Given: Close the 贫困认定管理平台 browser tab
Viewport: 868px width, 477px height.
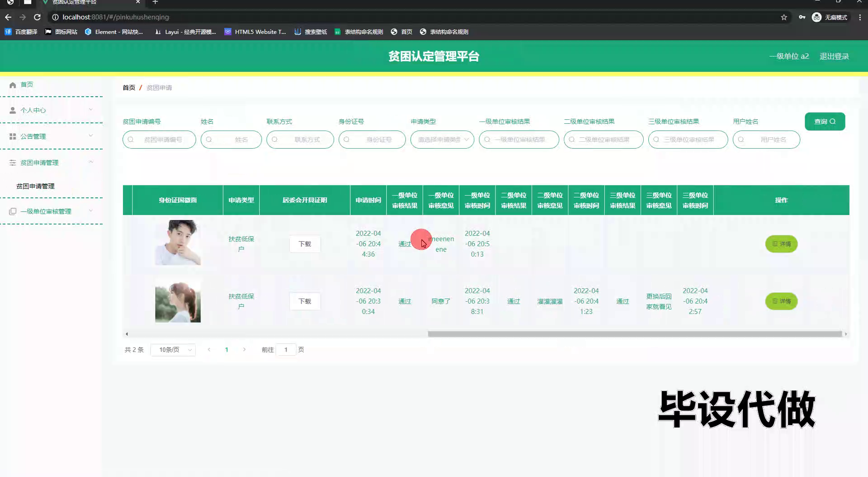Looking at the screenshot, I should click(x=138, y=2).
